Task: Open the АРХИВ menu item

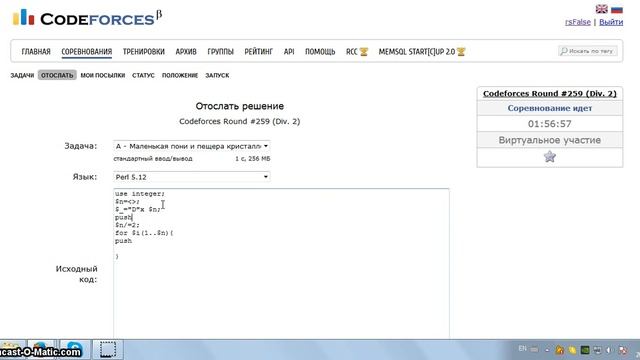Action: 186,52
